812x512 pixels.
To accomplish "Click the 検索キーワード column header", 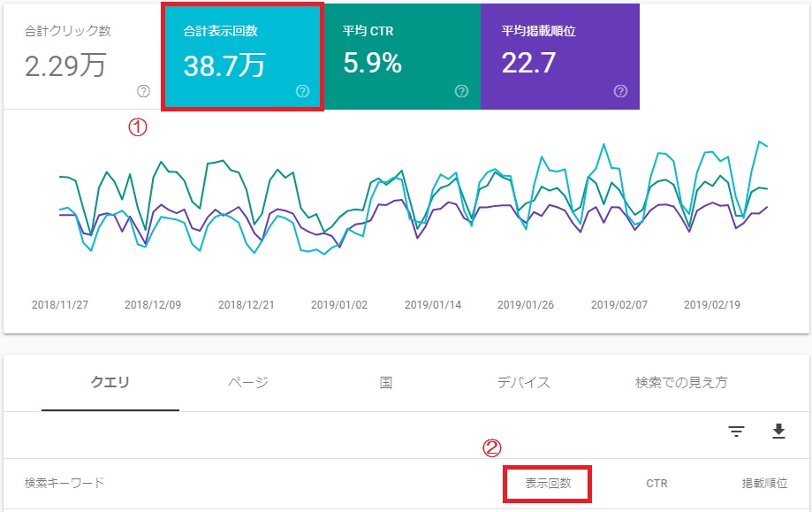I will (x=65, y=483).
